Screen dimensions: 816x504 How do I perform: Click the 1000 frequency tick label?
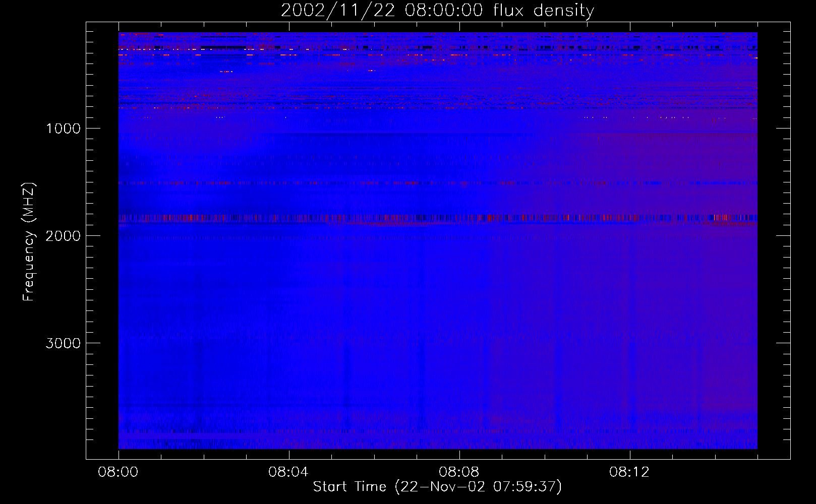(63, 129)
